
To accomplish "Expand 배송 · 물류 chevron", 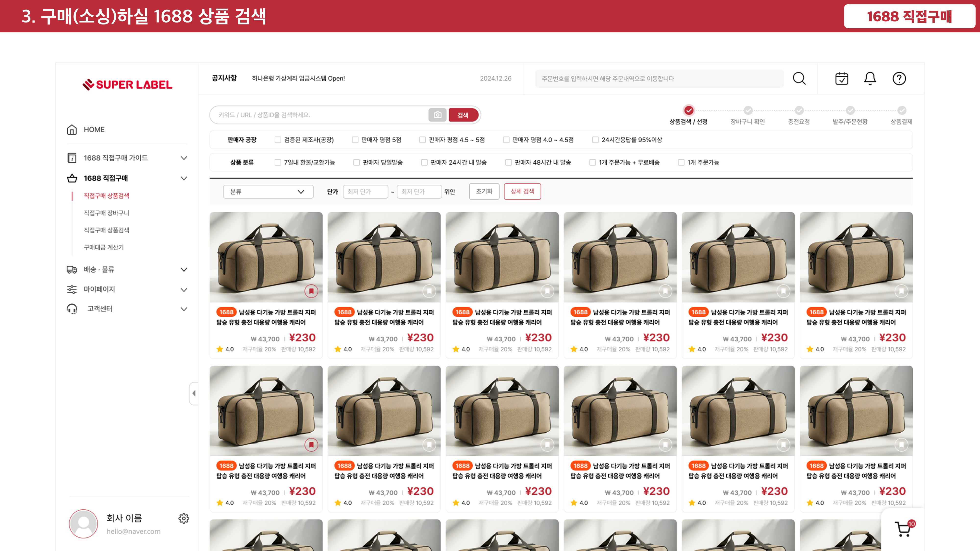I will (x=184, y=270).
